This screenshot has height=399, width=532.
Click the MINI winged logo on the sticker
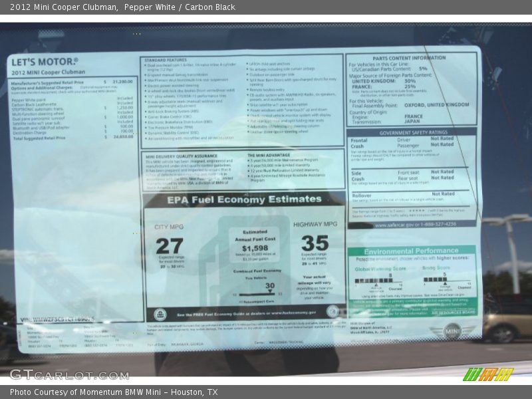tap(452, 331)
